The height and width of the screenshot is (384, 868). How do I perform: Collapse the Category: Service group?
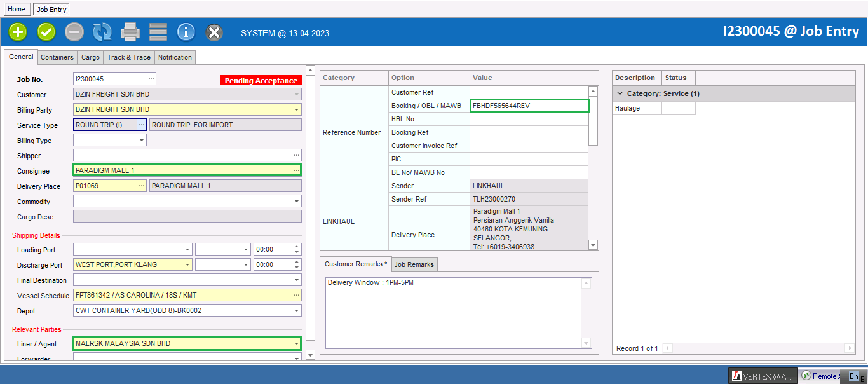(620, 93)
